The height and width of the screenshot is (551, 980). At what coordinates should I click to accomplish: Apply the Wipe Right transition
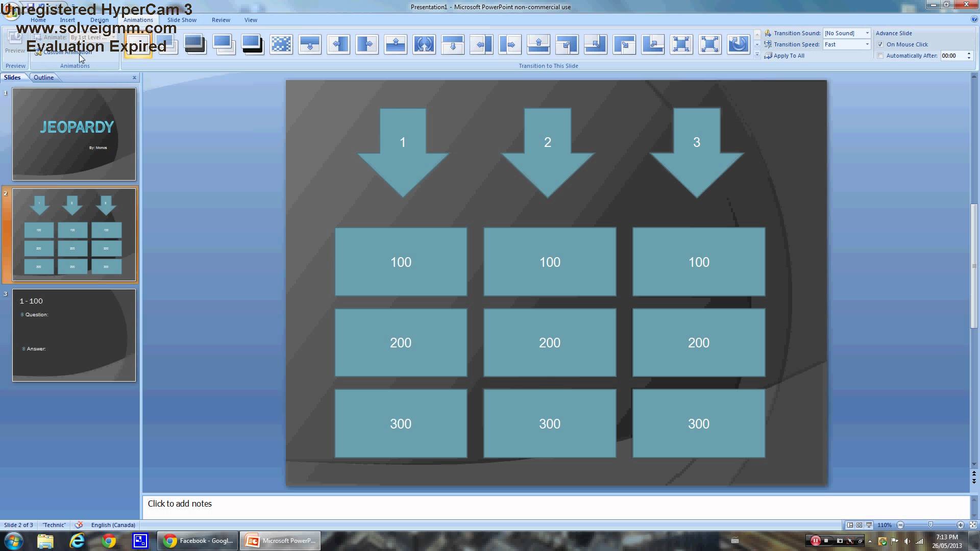(366, 45)
